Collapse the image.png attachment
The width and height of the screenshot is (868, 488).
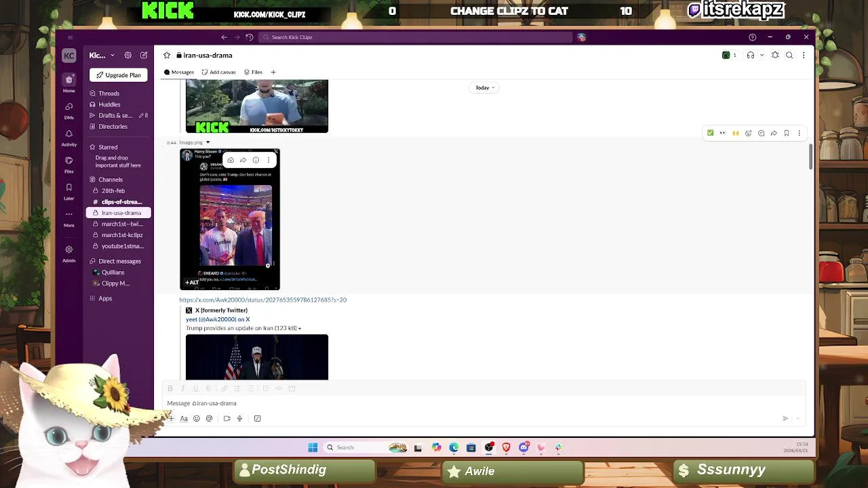[x=208, y=142]
